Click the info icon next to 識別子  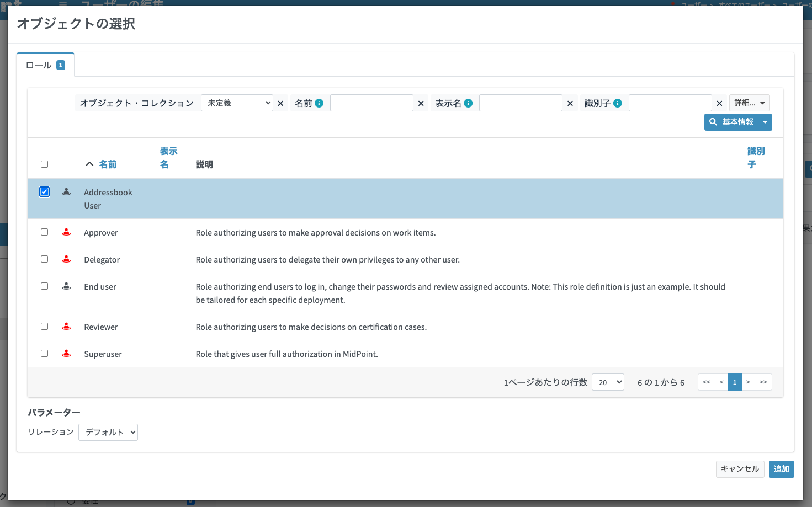(618, 103)
